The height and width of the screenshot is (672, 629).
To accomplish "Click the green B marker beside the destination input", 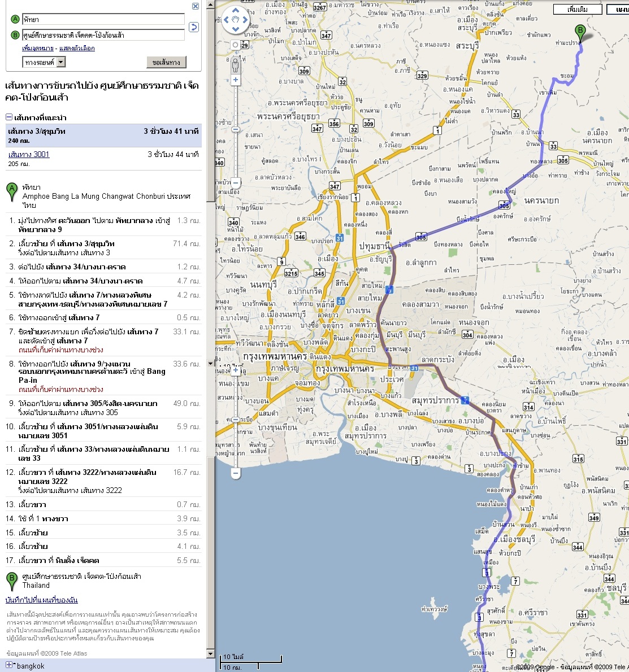I will pyautogui.click(x=15, y=35).
